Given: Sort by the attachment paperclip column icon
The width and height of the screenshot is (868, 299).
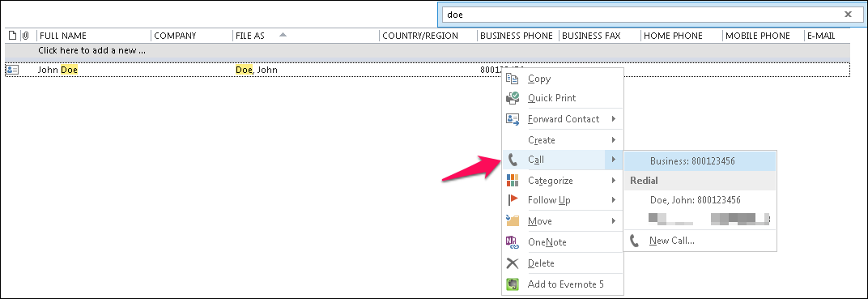Looking at the screenshot, I should coord(25,36).
